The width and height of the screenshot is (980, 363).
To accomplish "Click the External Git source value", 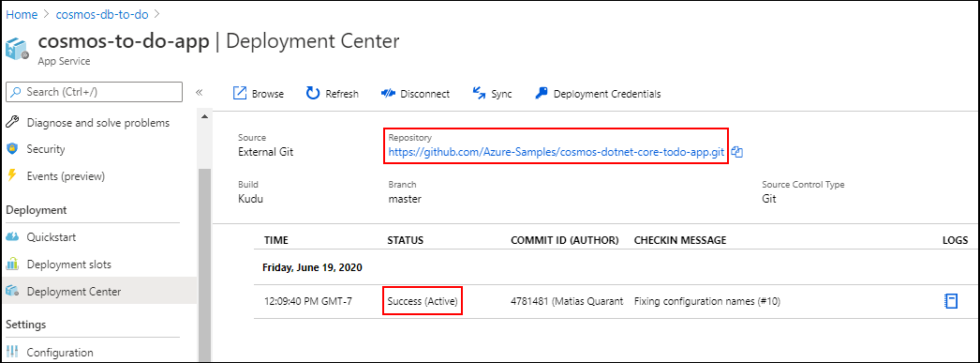I will 266,152.
